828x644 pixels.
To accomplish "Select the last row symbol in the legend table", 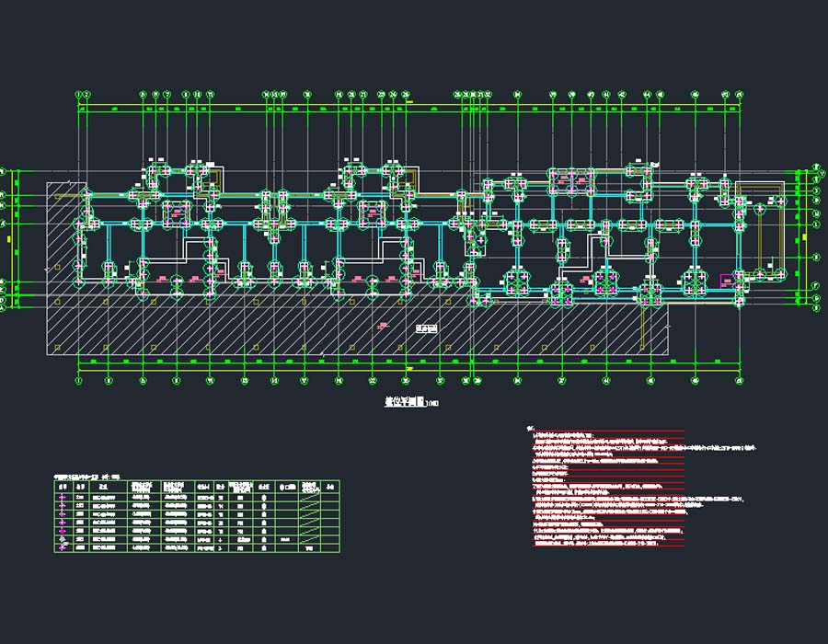I will click(x=63, y=547).
